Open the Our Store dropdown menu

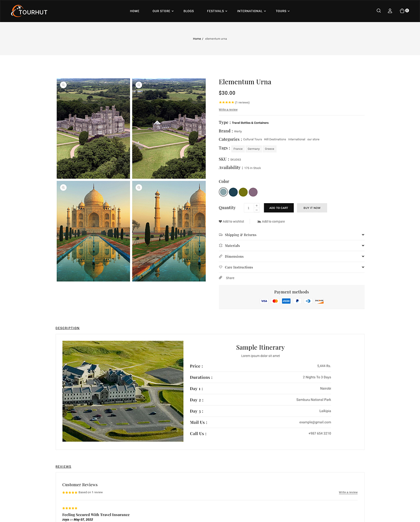tap(163, 11)
